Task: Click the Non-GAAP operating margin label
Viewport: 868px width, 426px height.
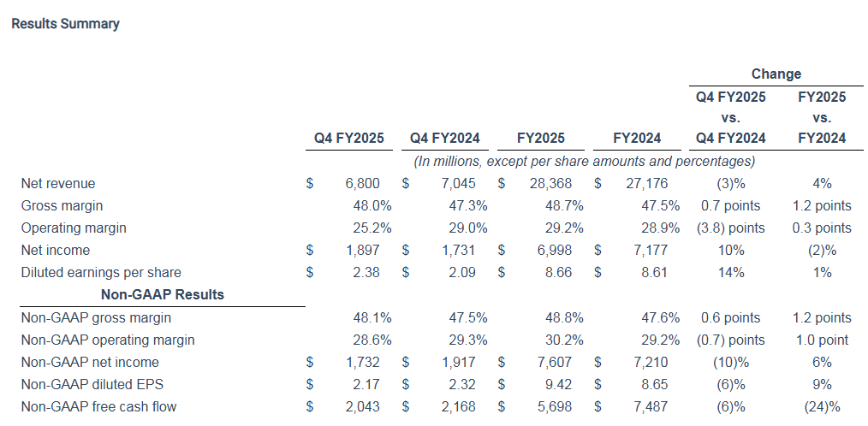Action: coord(108,340)
